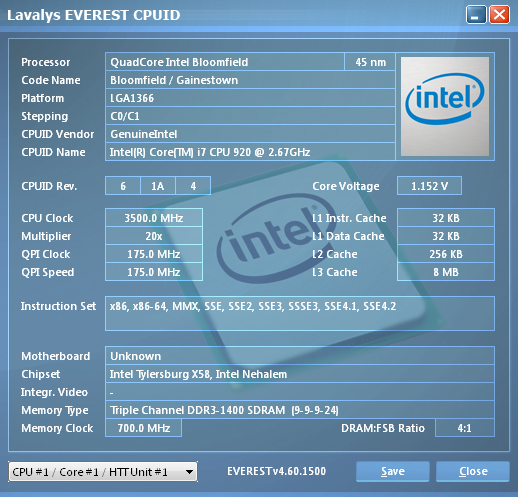This screenshot has width=518, height=497.
Task: Click the DRAM:FSB Ratio 4:1 value
Action: click(x=465, y=428)
